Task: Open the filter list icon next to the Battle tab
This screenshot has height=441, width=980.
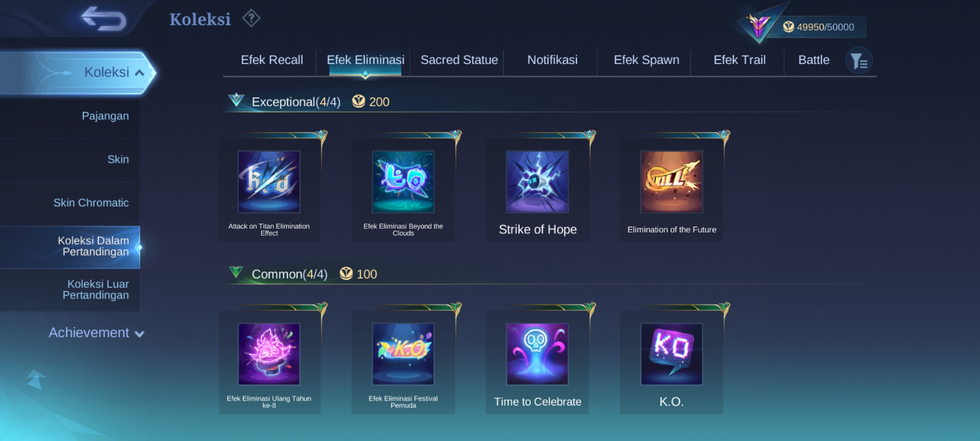Action: [x=859, y=61]
